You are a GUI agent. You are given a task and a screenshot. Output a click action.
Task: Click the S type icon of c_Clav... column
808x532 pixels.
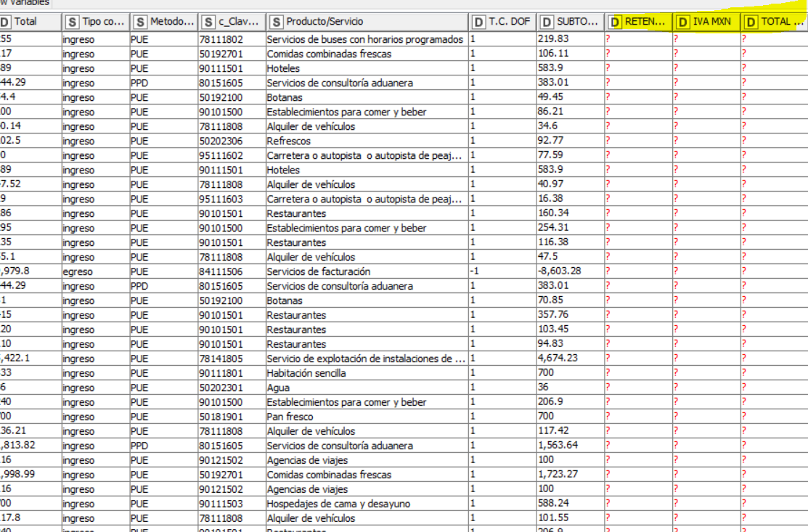208,22
